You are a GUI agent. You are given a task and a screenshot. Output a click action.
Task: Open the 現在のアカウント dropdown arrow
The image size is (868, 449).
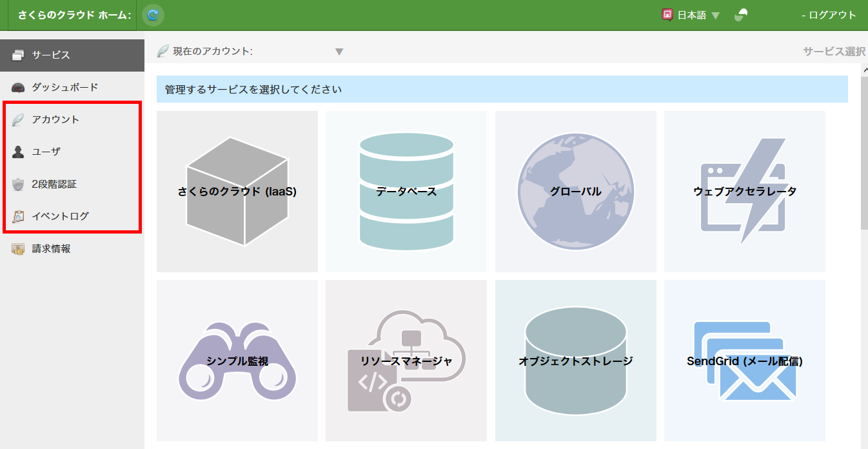point(339,52)
